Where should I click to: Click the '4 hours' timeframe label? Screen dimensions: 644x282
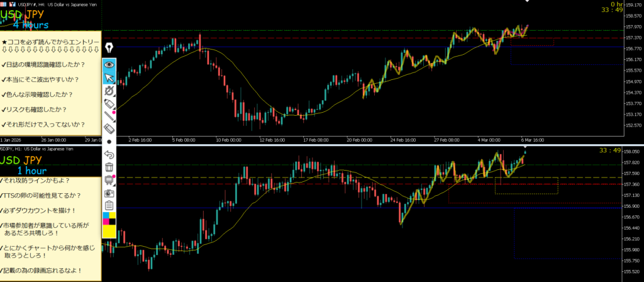(x=30, y=25)
